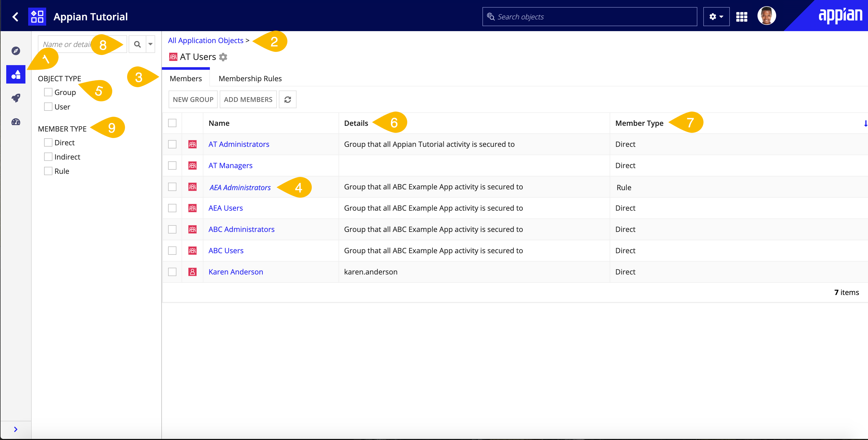
Task: Sort by the Details column header
Action: (356, 123)
